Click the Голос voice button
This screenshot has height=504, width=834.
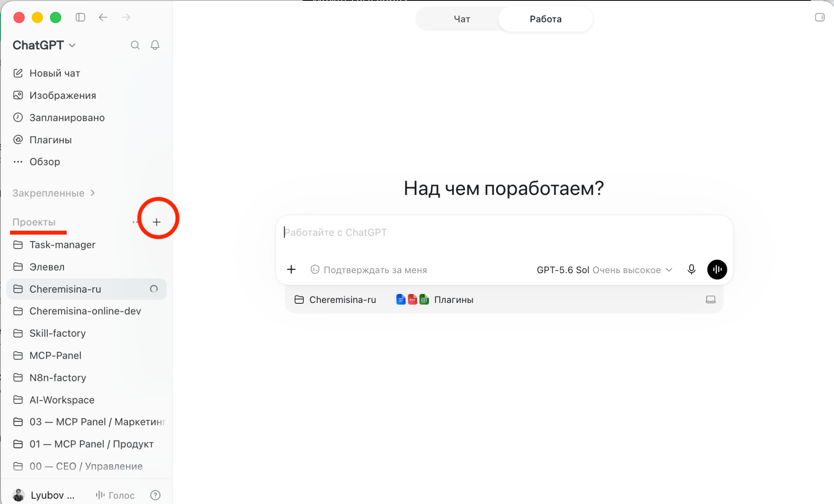click(x=115, y=495)
